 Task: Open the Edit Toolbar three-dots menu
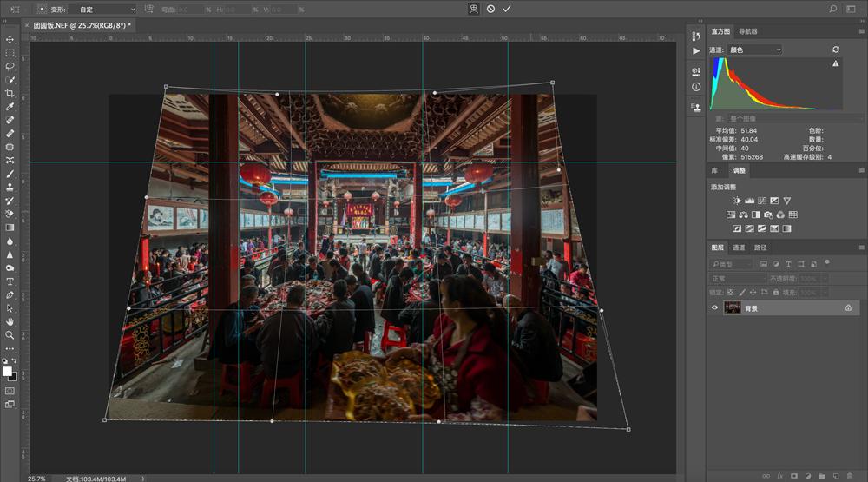coord(10,349)
